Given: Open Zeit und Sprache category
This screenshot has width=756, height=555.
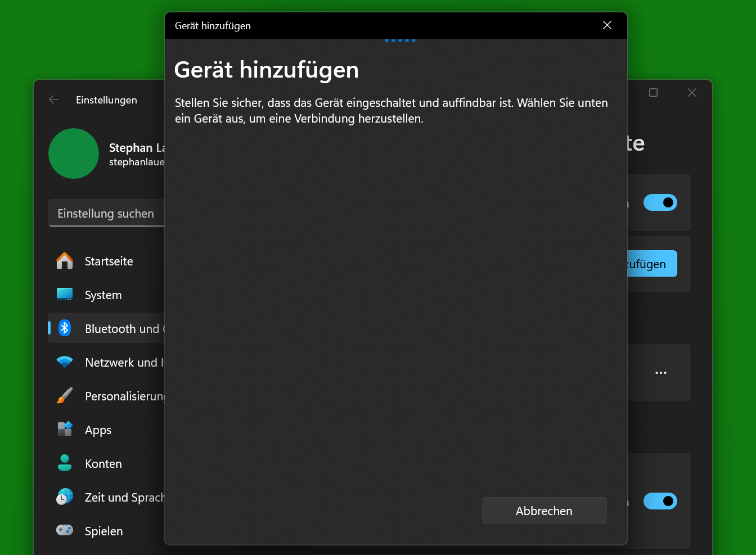Looking at the screenshot, I should coord(106,497).
